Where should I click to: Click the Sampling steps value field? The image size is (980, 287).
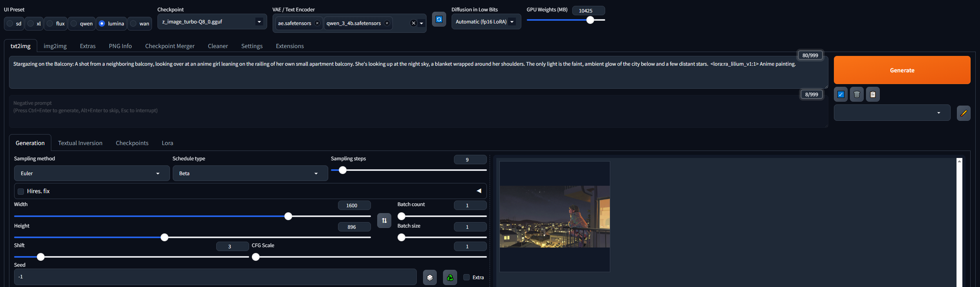tap(470, 160)
